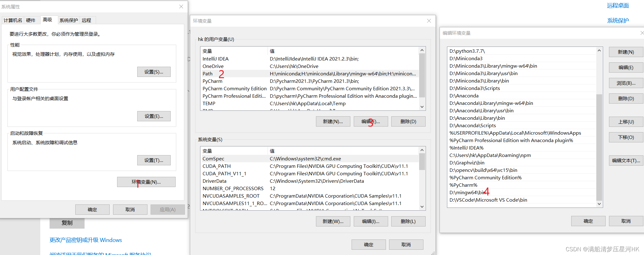The image size is (644, 255).
Task: Click 确定 in 编辑环境变量 dialog
Action: (588, 221)
